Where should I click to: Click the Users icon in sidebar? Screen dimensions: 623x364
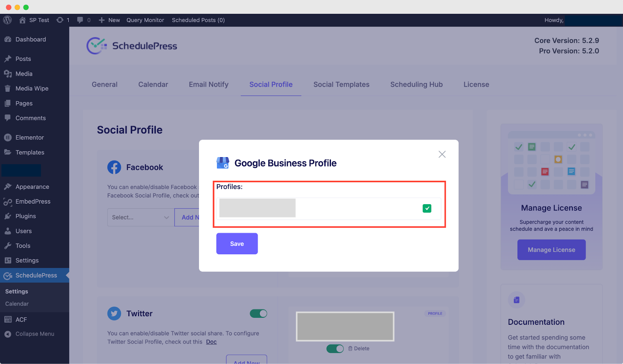[8, 231]
